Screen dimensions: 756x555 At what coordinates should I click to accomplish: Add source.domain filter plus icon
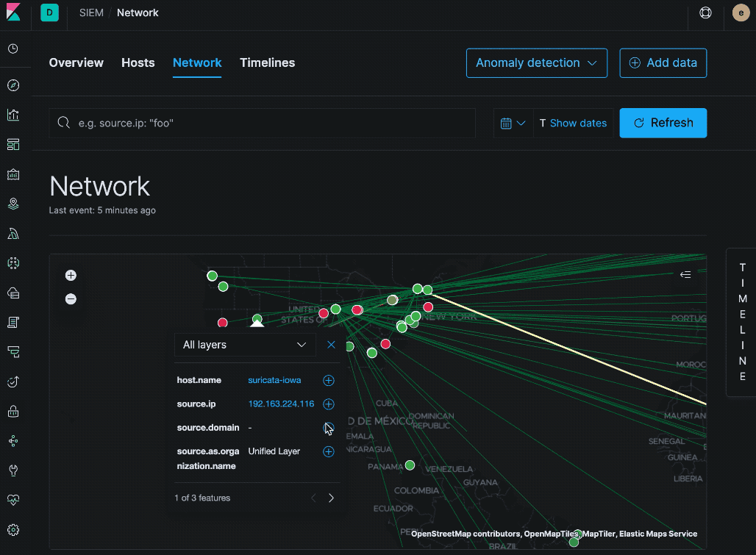point(328,427)
